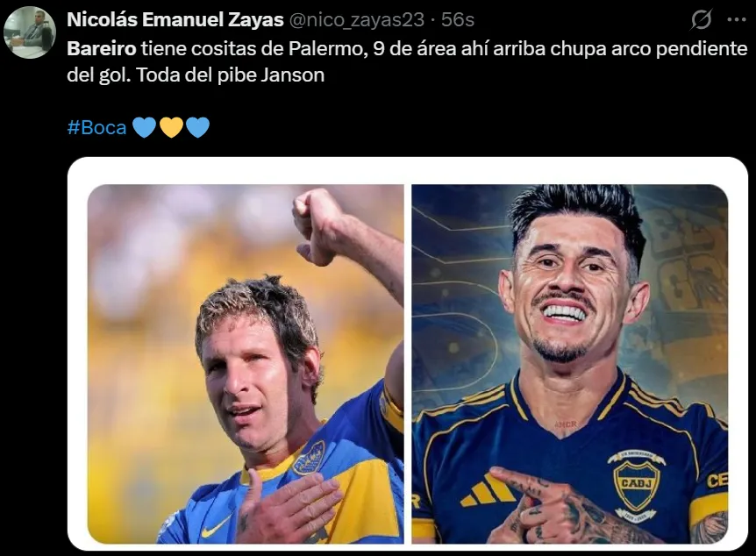Image resolution: width=756 pixels, height=556 pixels.
Task: Open the left photo with the raised fist
Action: (246, 364)
